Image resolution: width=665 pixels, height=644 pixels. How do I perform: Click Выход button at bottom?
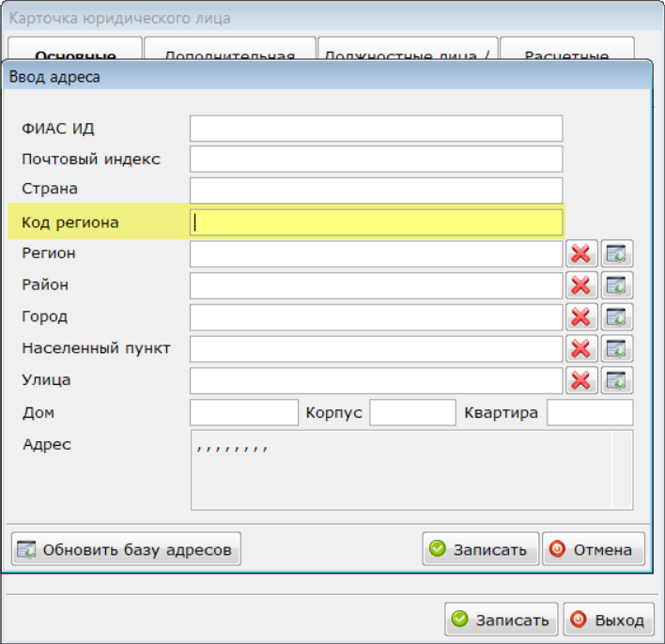point(608,620)
